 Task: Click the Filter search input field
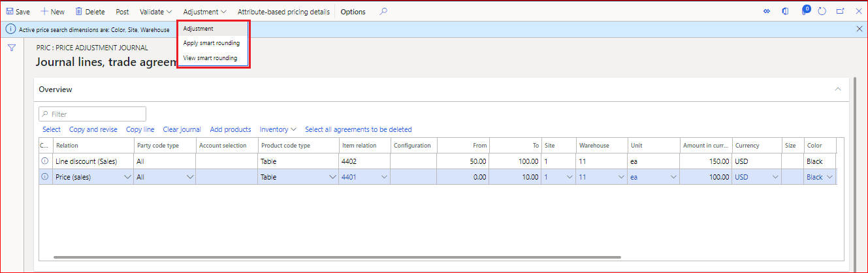(x=92, y=114)
